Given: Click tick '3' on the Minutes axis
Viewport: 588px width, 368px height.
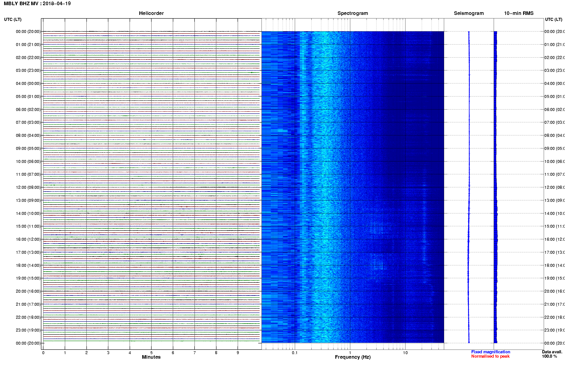Looking at the screenshot, I should click(x=108, y=353).
